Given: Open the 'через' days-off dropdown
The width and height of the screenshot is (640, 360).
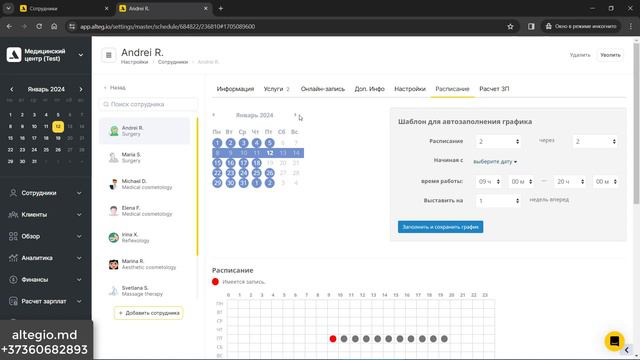Looking at the screenshot, I should 595,142.
